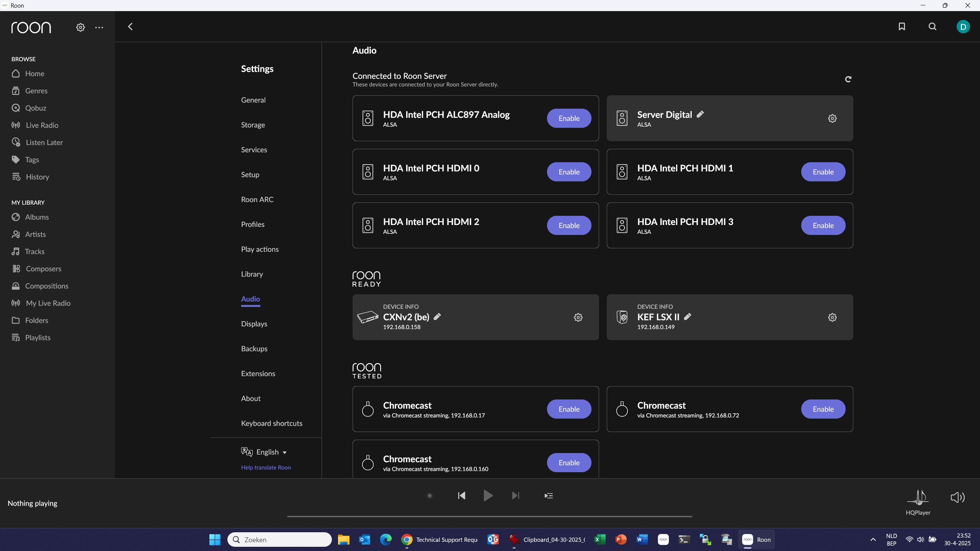Open Live Radio in the sidebar
The image size is (980, 551).
[x=35, y=125]
